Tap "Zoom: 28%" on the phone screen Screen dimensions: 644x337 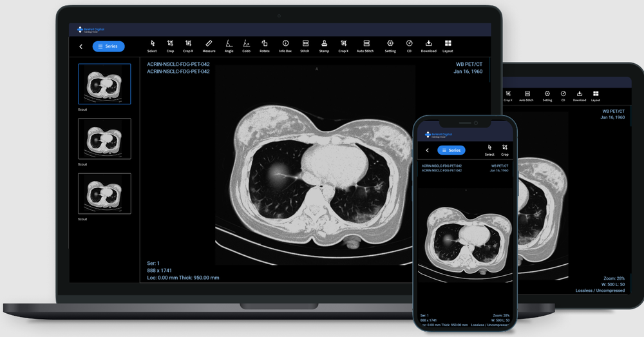click(501, 316)
